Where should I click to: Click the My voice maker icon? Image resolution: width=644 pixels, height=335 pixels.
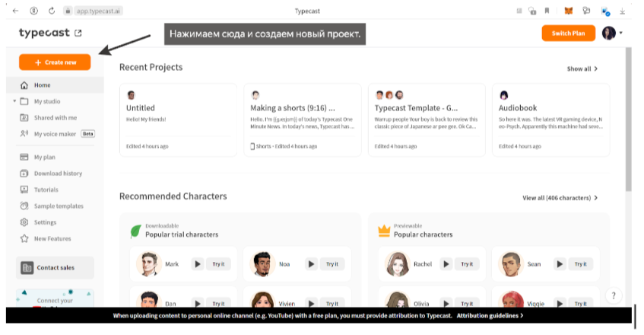[x=24, y=133]
